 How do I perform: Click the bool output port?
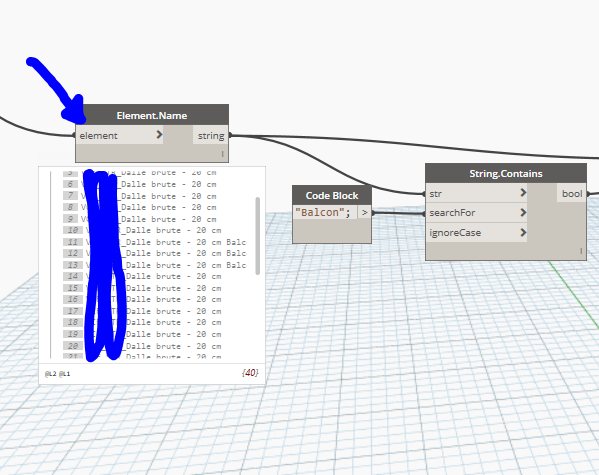[572, 194]
